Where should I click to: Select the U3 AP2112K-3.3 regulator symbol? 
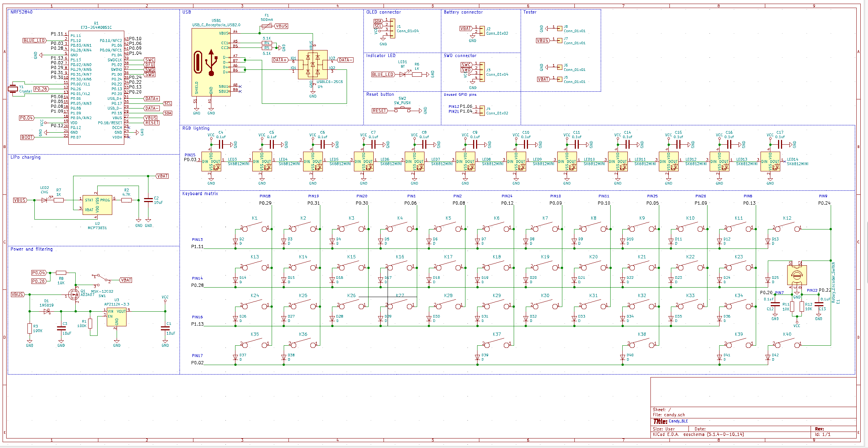(117, 317)
